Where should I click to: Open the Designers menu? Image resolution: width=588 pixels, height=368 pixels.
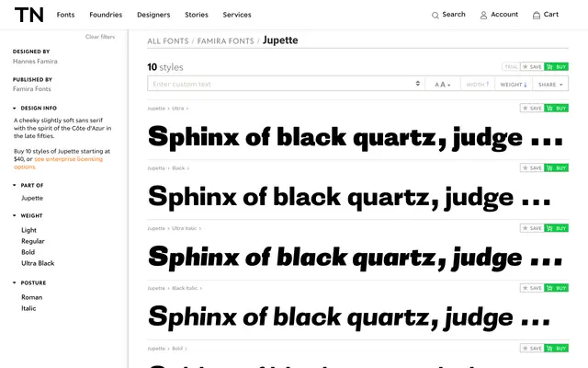[x=153, y=15]
